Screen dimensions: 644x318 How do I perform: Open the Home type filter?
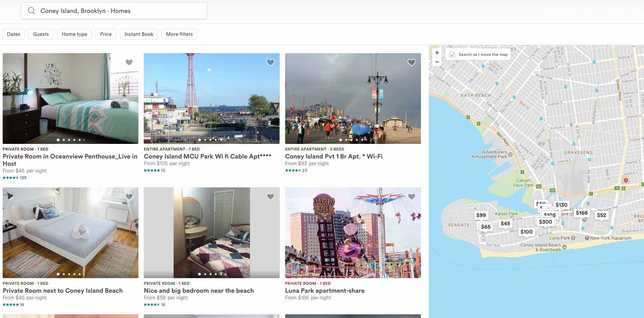pos(74,34)
